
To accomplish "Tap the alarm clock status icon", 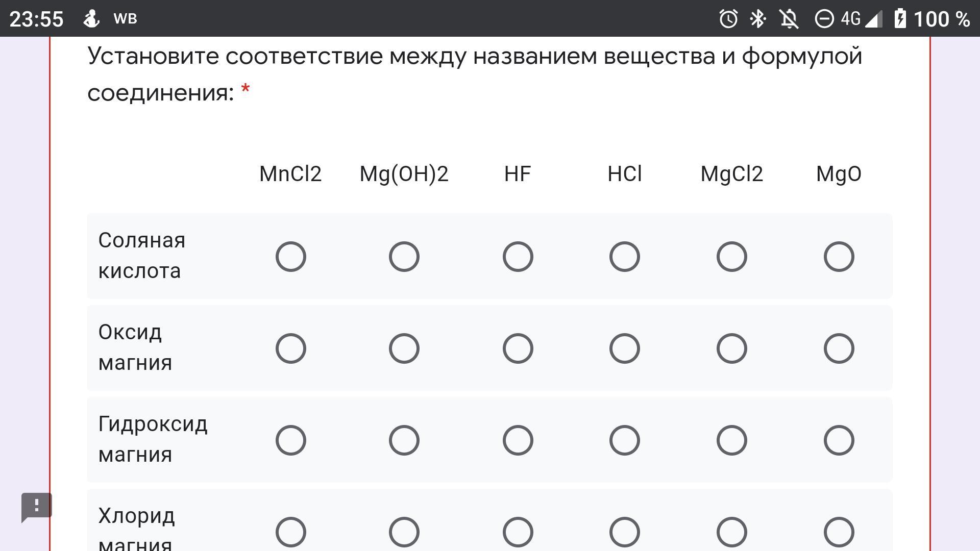I will [x=728, y=19].
